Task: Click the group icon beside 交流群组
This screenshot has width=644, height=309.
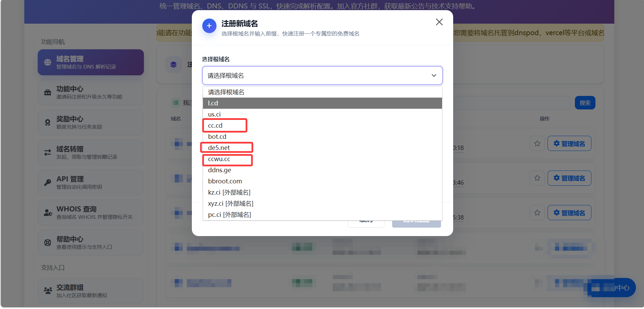Action: click(x=48, y=290)
